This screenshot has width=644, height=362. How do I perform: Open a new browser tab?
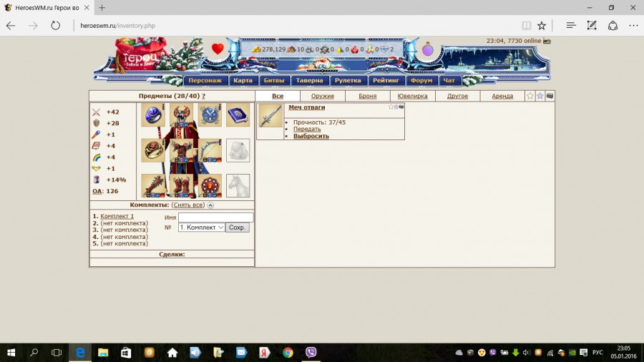(x=102, y=7)
